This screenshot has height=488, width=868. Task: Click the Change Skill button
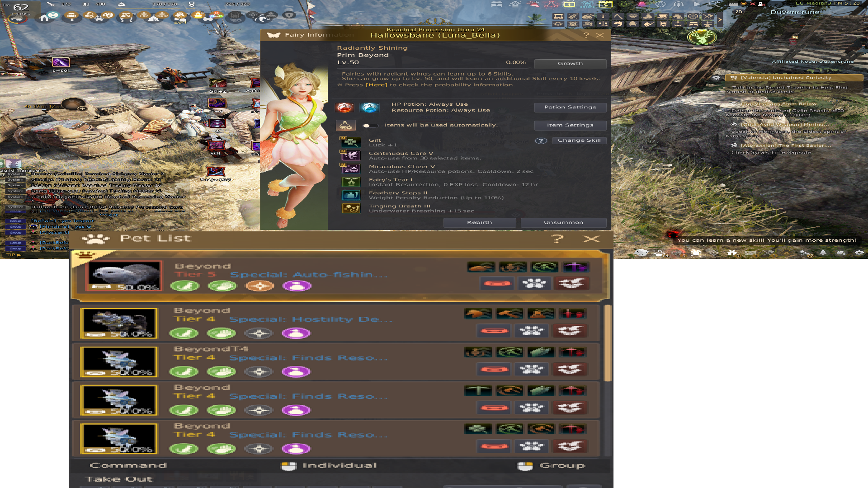pyautogui.click(x=579, y=141)
